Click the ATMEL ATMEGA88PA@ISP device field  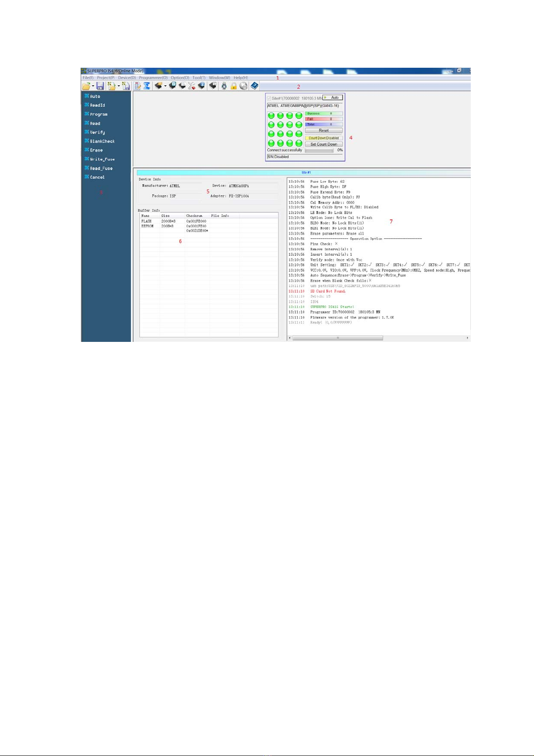tap(304, 106)
